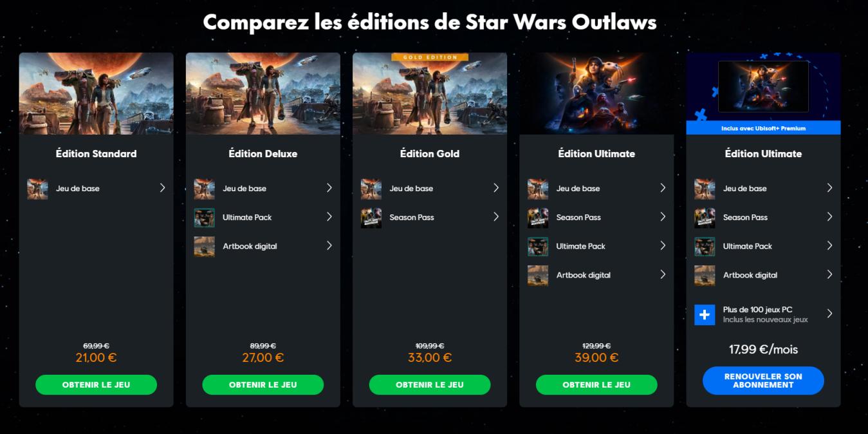Click the Artbook digital icon in Édition Deluxe
868x434 pixels.
pyautogui.click(x=204, y=247)
